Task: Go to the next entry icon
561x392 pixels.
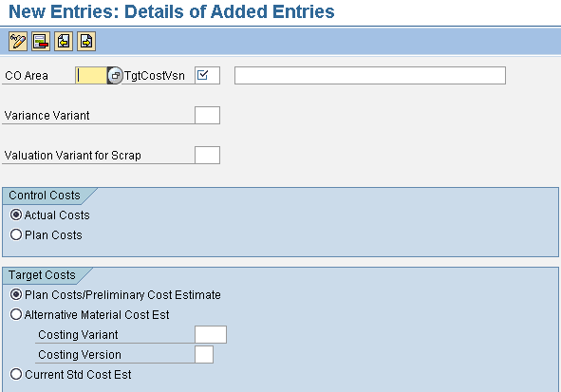Action: click(86, 41)
